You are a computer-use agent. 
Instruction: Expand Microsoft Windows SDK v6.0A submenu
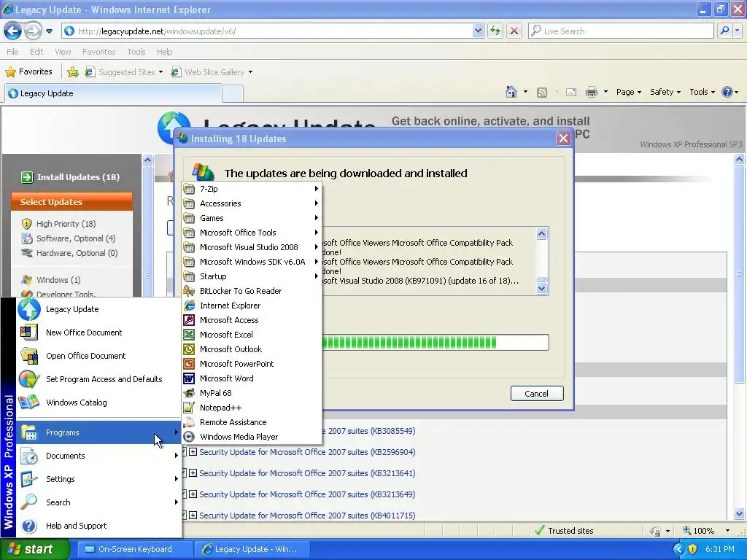[252, 262]
